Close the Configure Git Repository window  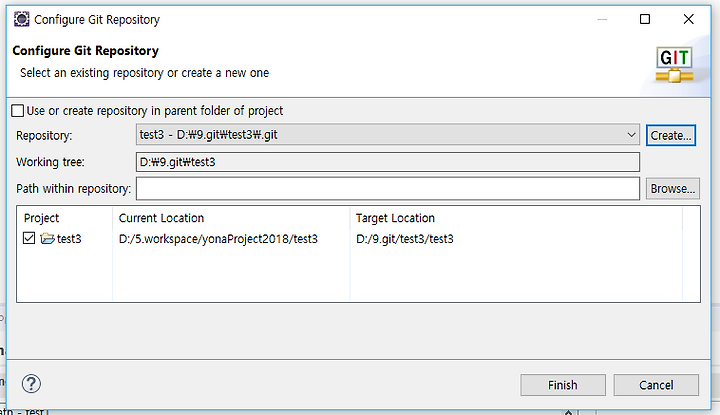[x=688, y=19]
